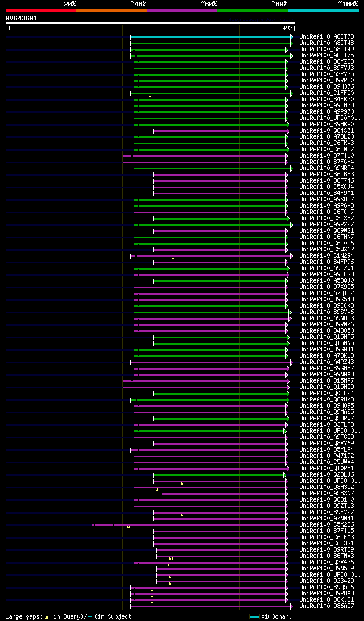Click the cyan alignment bar of A8IT73
Viewport: 364px width, 621px height.
(212, 37)
